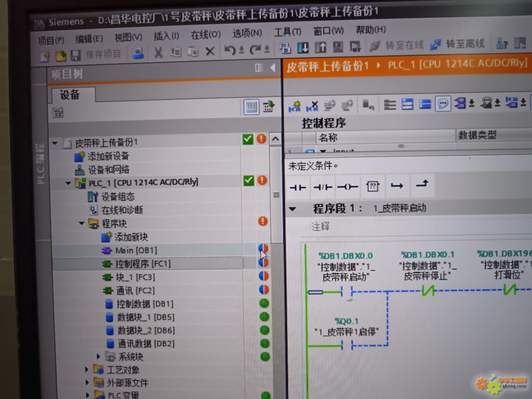532x399 pixels.
Task: Expand 外部源文件 folder
Action: 87,382
